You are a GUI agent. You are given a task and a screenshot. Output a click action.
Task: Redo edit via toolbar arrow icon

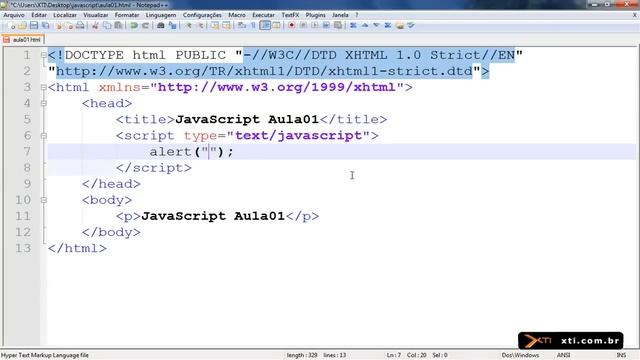coord(145,25)
